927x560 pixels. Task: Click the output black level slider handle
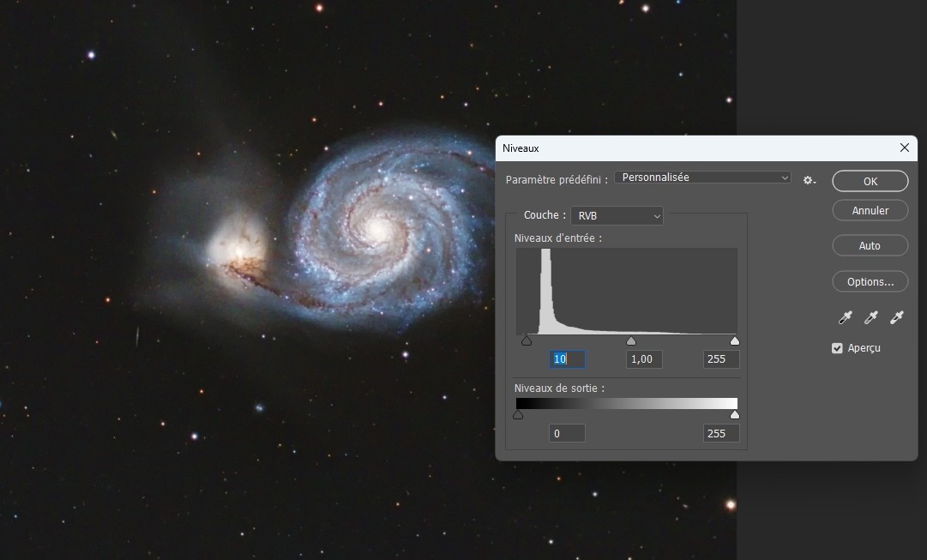tap(518, 415)
